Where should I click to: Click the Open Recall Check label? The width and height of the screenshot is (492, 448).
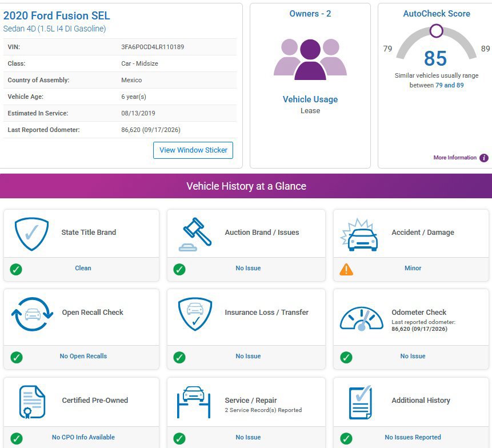tap(93, 312)
